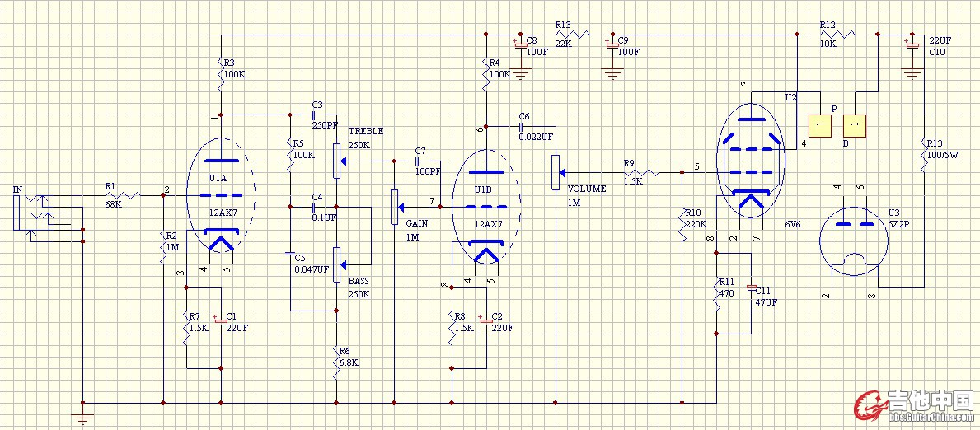Click the VOLUME 1M potentiometer

[x=555, y=172]
